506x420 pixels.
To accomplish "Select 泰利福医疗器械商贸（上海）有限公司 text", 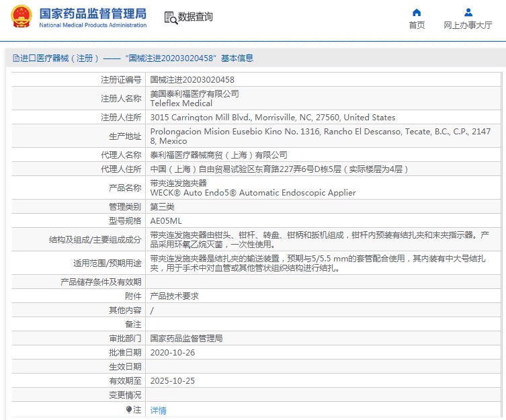I will (219, 155).
